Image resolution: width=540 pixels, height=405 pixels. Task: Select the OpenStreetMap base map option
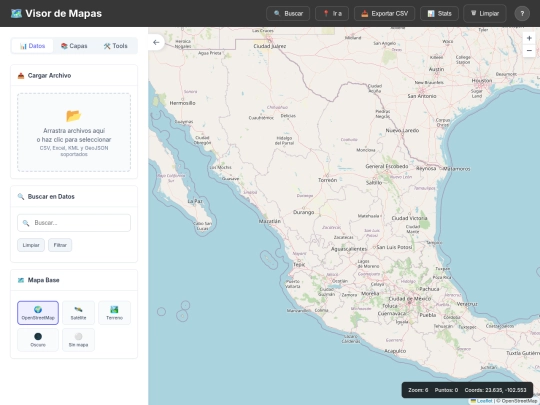point(38,313)
